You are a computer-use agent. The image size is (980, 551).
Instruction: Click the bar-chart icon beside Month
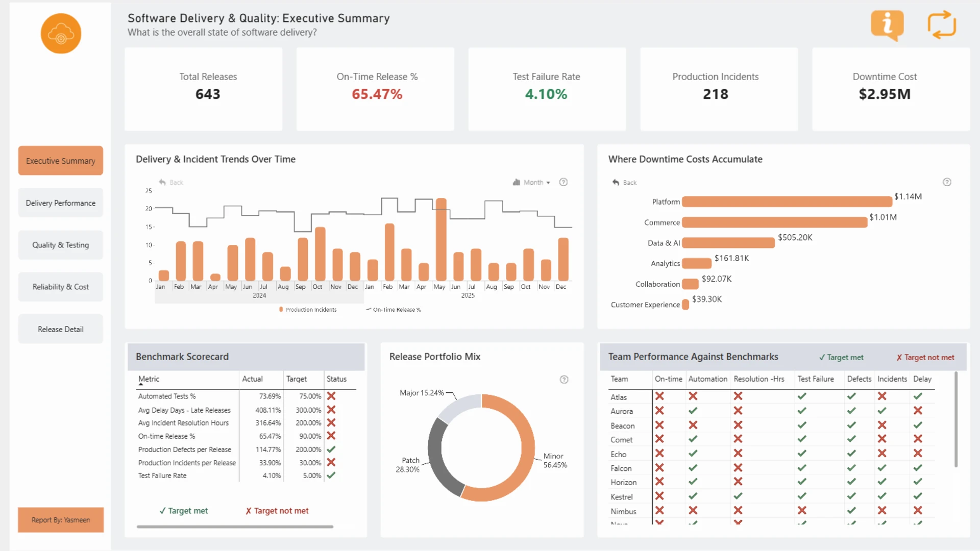[516, 182]
